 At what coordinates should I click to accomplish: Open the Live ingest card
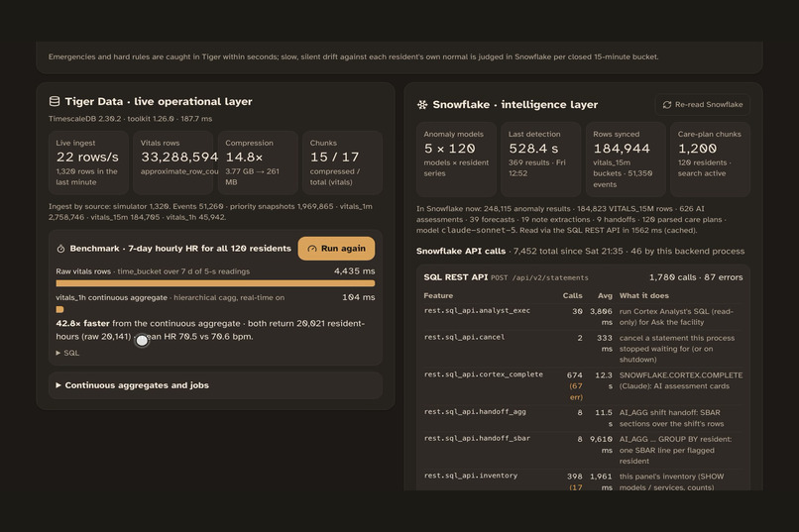[88, 162]
